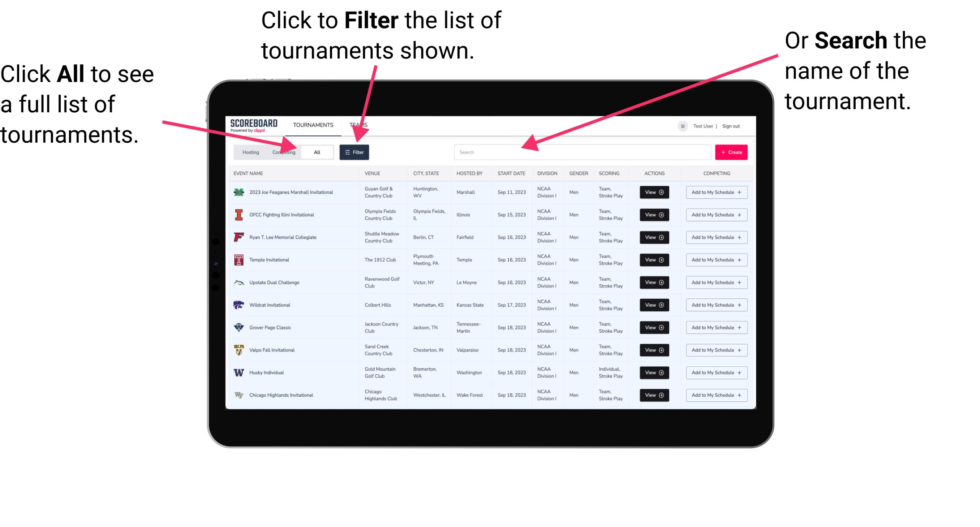Click the TOURNAMENTS tab
The width and height of the screenshot is (980, 527).
tap(313, 125)
